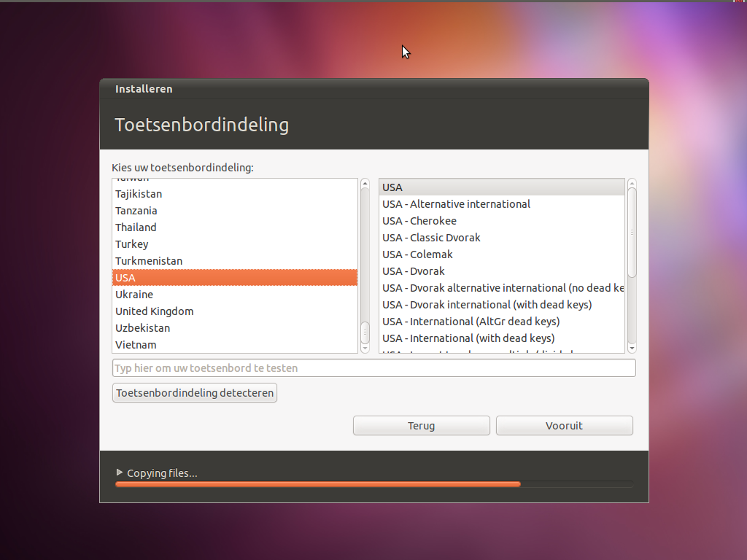Pick the USA - Dvorak variant
The image size is (747, 560).
tap(502, 271)
